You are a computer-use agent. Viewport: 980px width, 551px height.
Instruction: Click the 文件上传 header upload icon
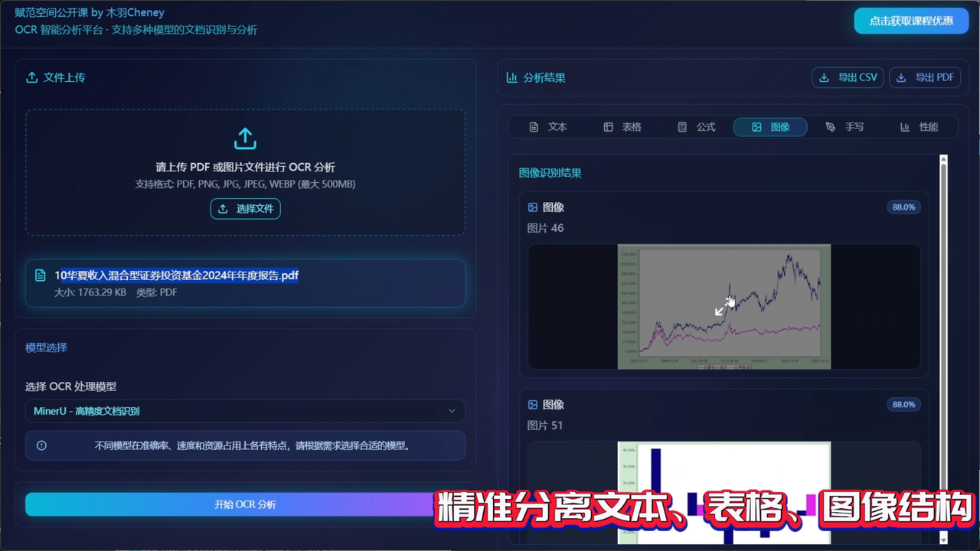[31, 77]
